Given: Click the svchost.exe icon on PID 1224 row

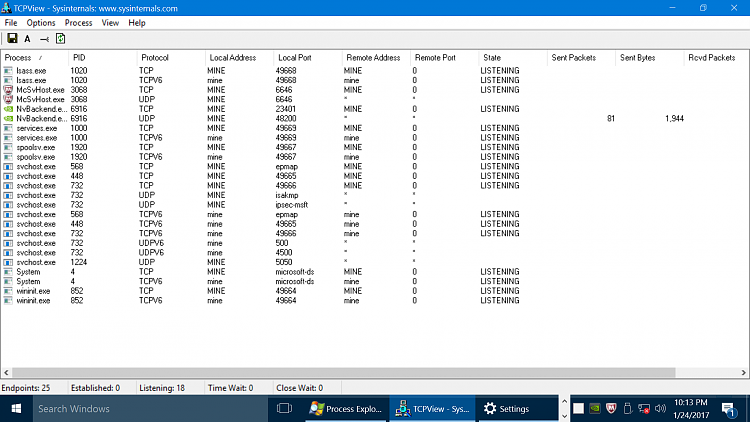Looking at the screenshot, I should click(x=8, y=262).
